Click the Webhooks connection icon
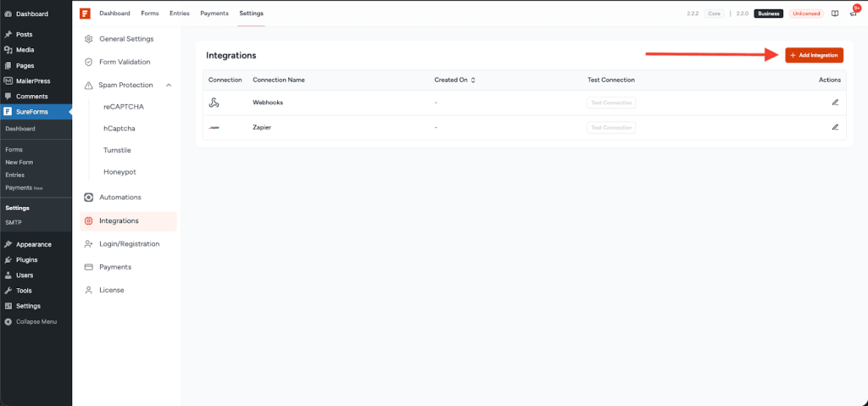The width and height of the screenshot is (868, 406). pyautogui.click(x=214, y=103)
